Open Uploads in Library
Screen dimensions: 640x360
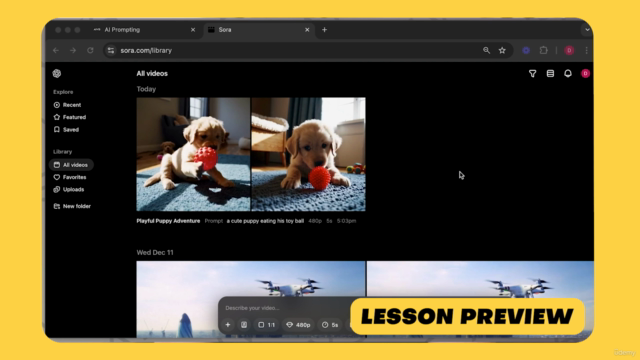(x=69, y=189)
